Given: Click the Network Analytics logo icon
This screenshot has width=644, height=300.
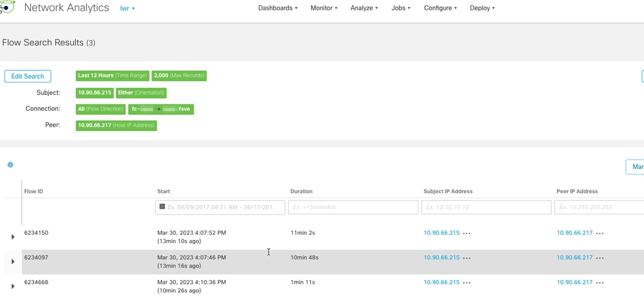Looking at the screenshot, I should click(7, 7).
